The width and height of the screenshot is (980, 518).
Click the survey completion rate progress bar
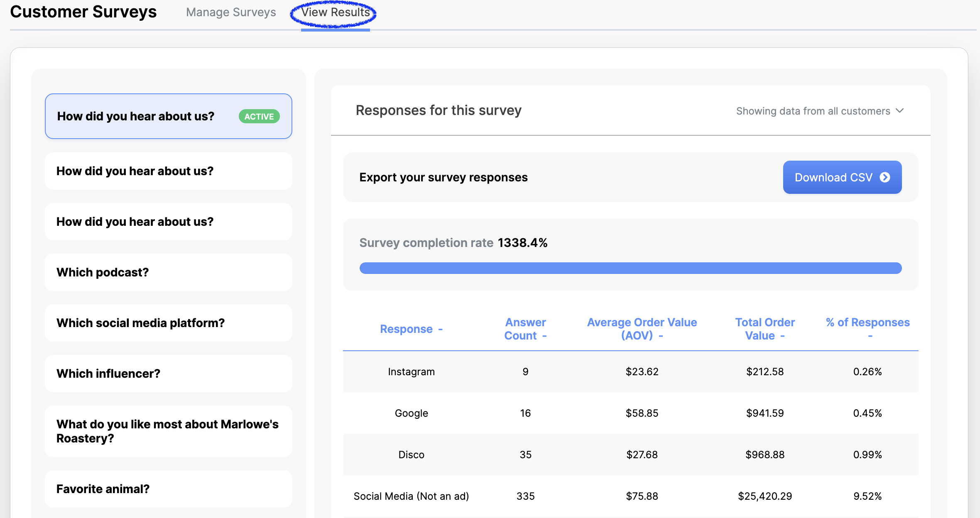tap(630, 268)
